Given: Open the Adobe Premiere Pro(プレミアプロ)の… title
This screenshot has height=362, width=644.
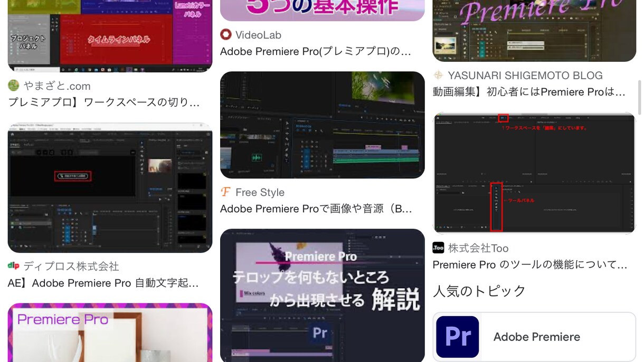Looking at the screenshot, I should (316, 52).
